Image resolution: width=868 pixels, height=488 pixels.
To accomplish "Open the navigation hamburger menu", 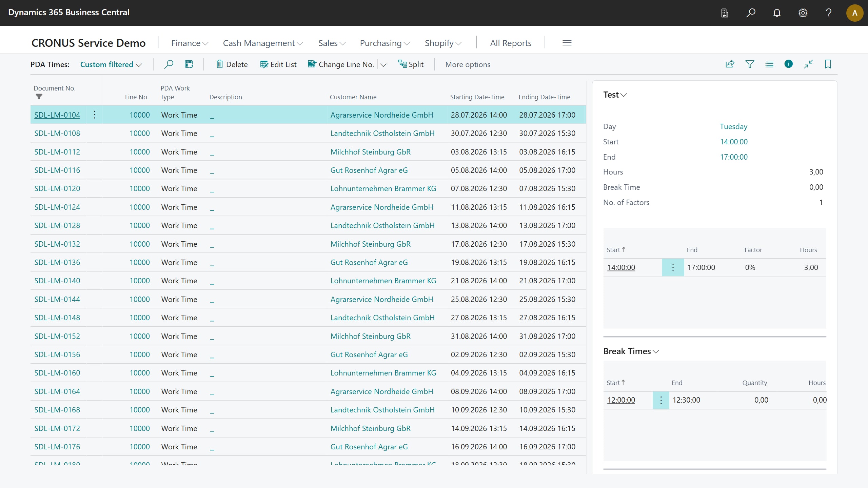I will pos(567,43).
